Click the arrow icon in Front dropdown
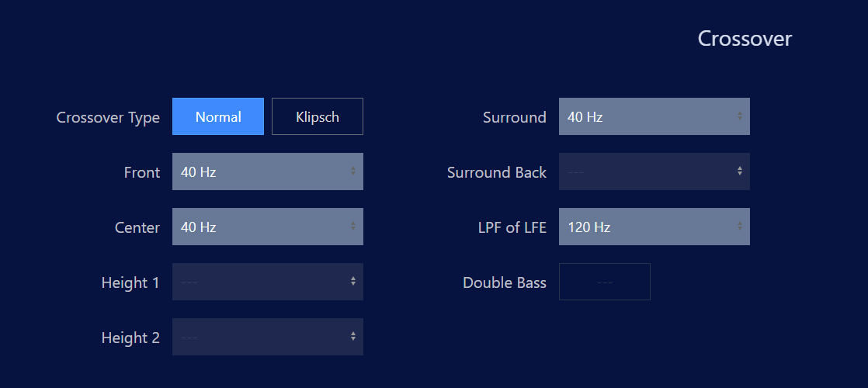Image resolution: width=868 pixels, height=388 pixels. (x=353, y=171)
